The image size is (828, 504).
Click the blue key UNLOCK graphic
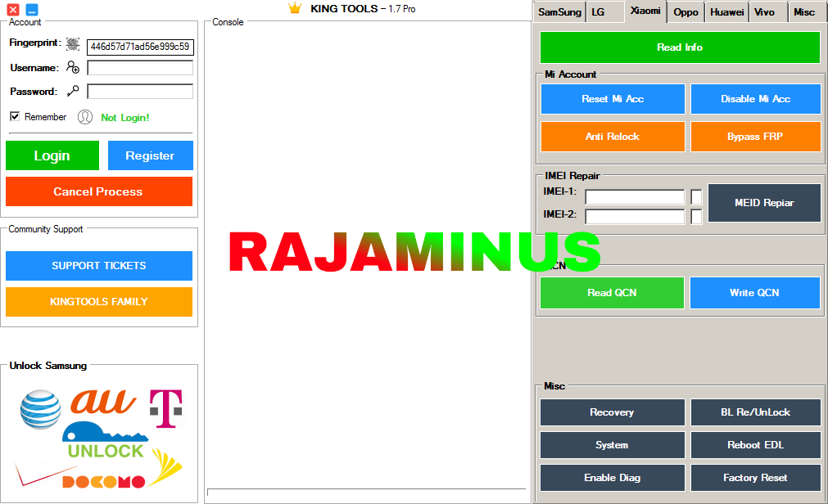[106, 439]
